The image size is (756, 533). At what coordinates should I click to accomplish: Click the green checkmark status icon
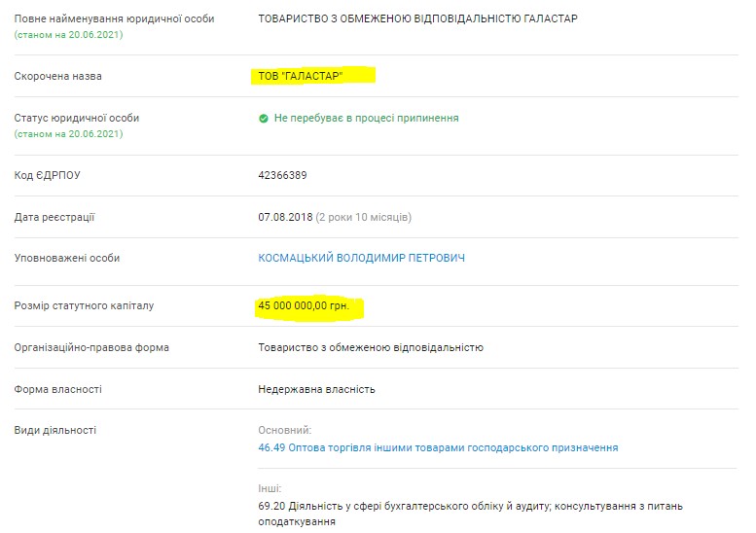point(264,119)
